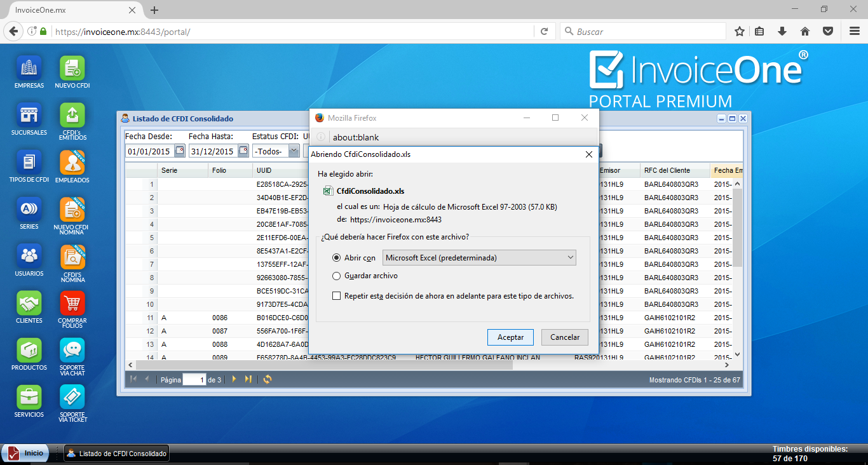Screen dimensions: 868x465
Task: Open the PRODUCTOS icon
Action: point(29,351)
